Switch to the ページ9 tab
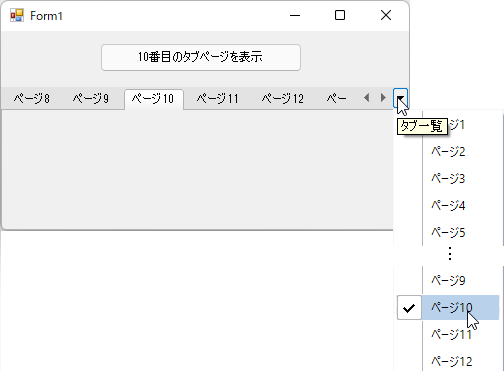504x371 pixels. click(91, 99)
